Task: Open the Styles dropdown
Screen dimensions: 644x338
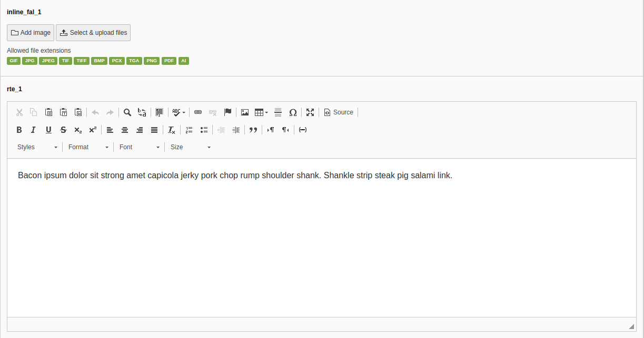Action: pos(37,147)
